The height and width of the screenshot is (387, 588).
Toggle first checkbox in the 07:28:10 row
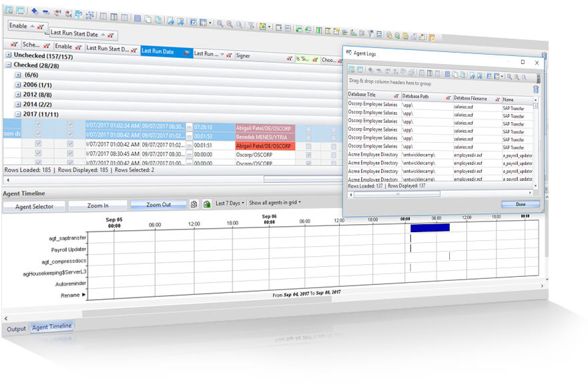(38, 124)
